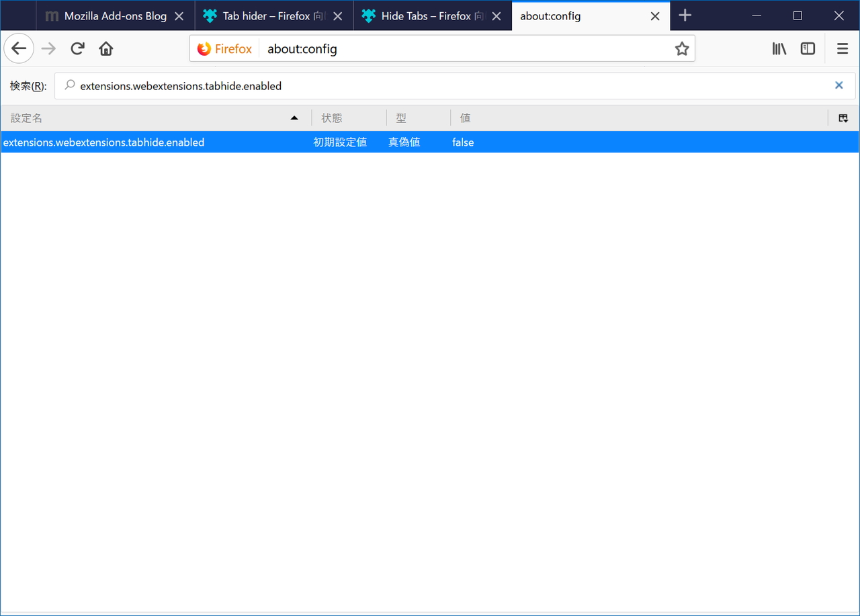Screen dimensions: 860x616
Task: Open the Firefox home page icon
Action: 105,48
